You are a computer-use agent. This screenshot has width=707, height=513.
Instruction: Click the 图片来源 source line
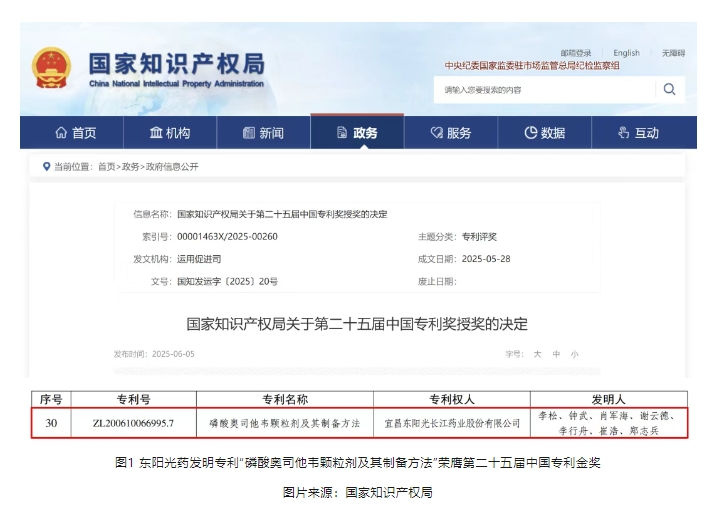[358, 492]
